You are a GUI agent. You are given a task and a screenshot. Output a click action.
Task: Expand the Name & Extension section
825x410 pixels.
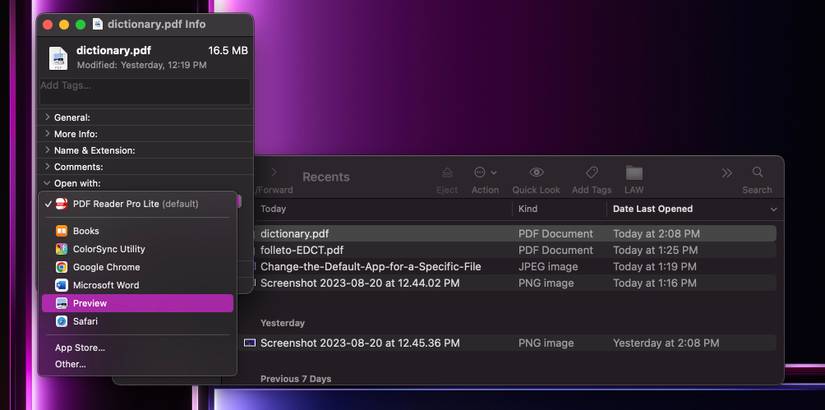pos(47,150)
